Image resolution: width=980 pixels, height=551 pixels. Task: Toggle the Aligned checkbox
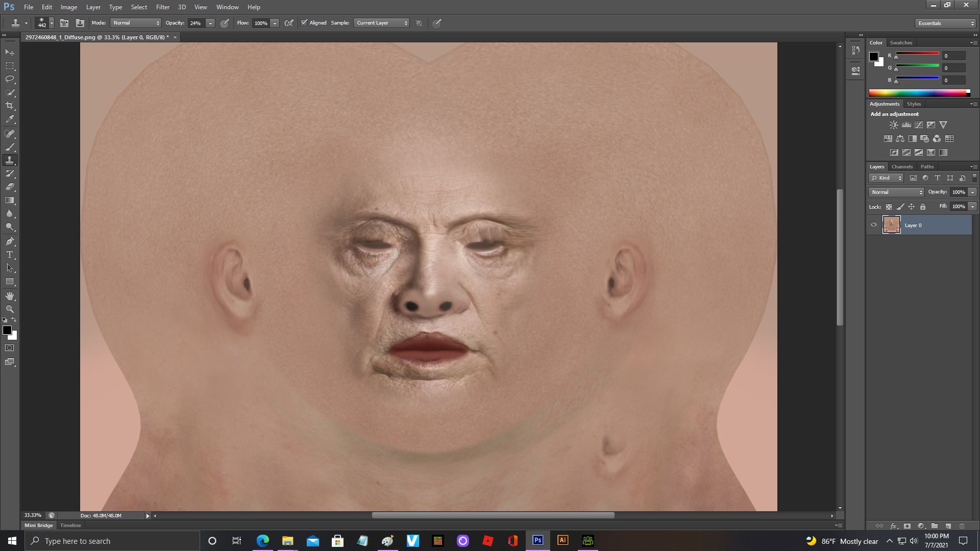[304, 23]
